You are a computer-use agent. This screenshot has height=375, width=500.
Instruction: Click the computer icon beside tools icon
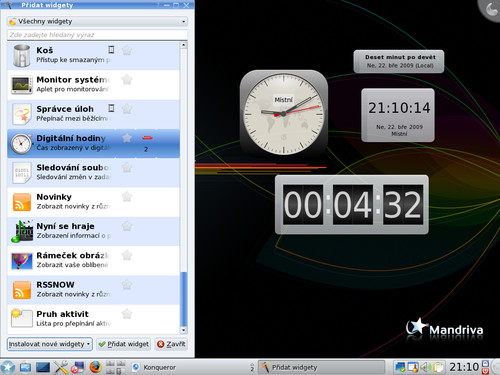coord(78,367)
